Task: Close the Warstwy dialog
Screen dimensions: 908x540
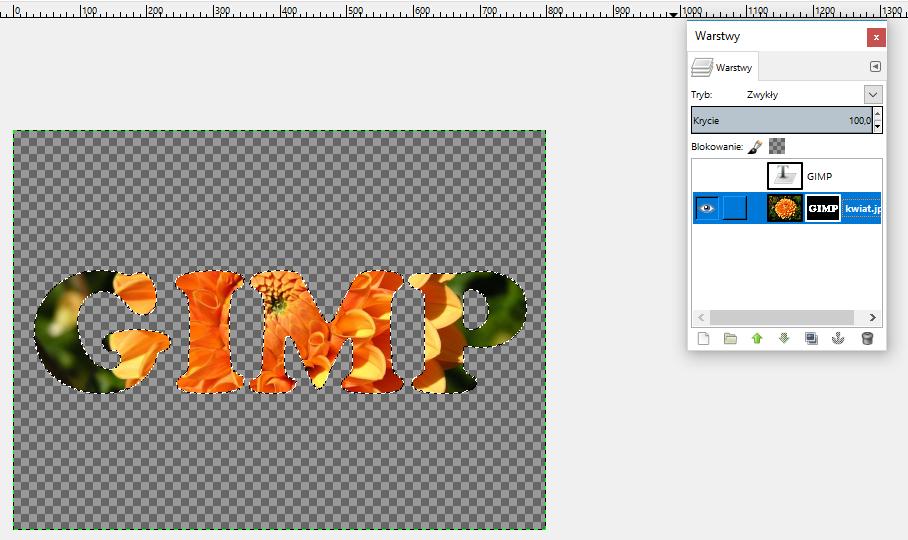Action: [876, 38]
